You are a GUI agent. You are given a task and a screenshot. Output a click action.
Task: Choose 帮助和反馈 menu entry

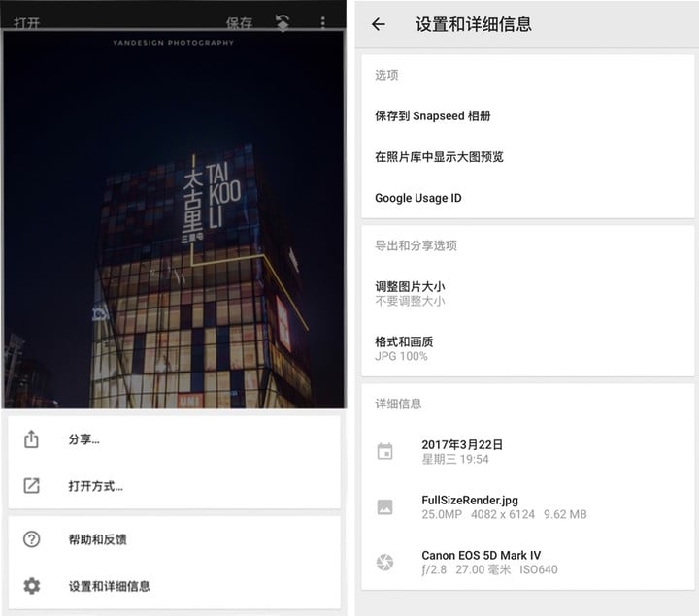(x=175, y=539)
